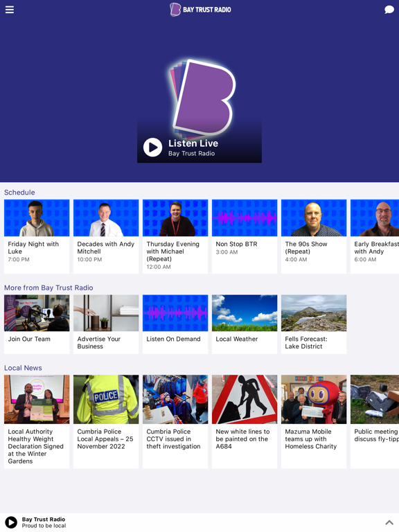This screenshot has height=532, width=399.
Task: Open Non Stop BTR schedule card
Action: coord(245,236)
